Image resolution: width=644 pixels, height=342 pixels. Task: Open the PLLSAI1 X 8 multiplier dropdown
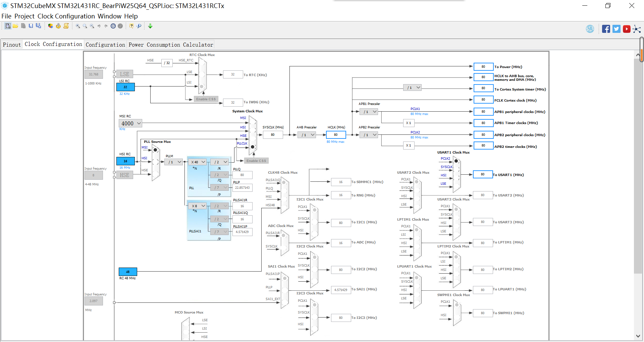[197, 206]
